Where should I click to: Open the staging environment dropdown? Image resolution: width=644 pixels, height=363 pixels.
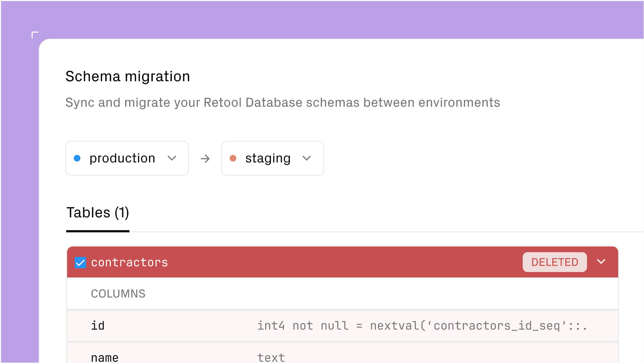point(272,158)
